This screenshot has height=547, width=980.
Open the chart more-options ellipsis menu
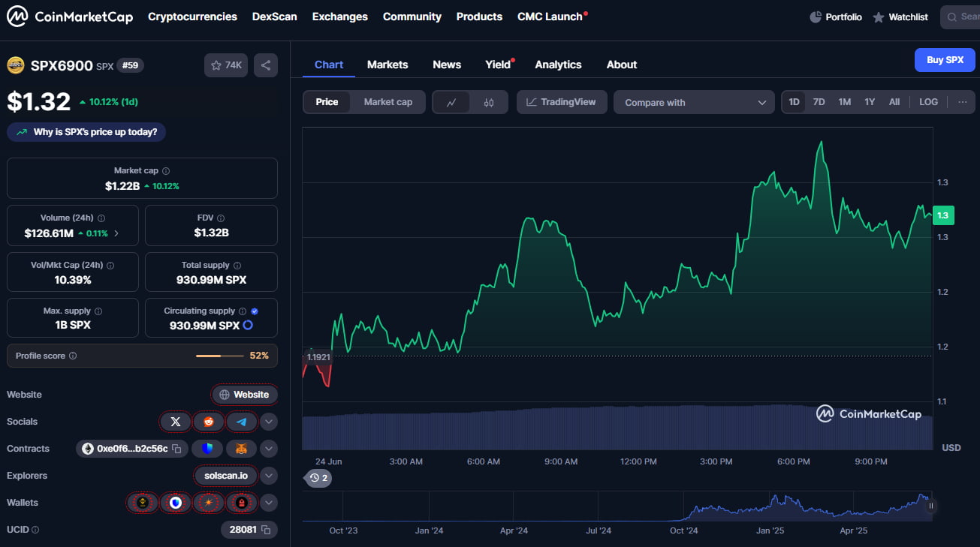tap(963, 102)
